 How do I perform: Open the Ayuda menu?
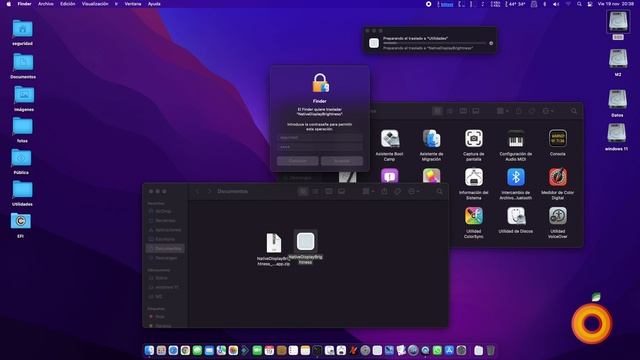[154, 4]
